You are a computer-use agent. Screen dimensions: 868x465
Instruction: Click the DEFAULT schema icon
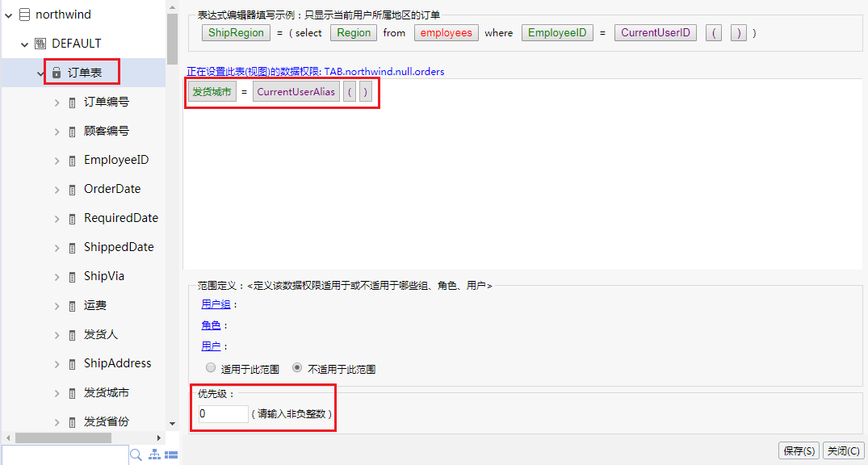[40, 43]
